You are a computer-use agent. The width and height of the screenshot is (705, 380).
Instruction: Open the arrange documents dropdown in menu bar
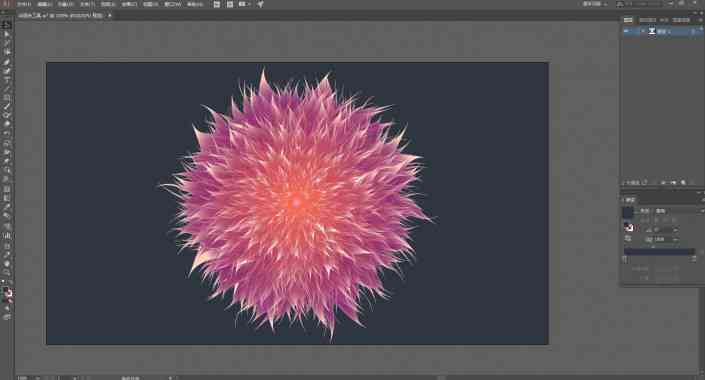coord(244,4)
